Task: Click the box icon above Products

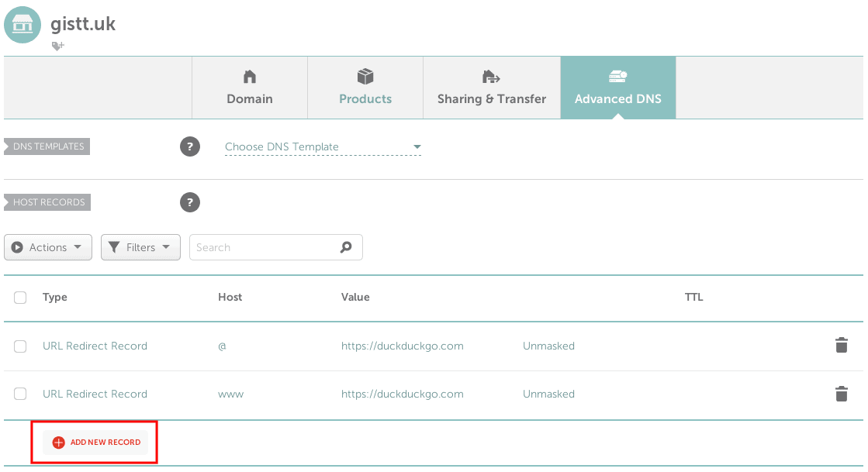Action: click(365, 77)
